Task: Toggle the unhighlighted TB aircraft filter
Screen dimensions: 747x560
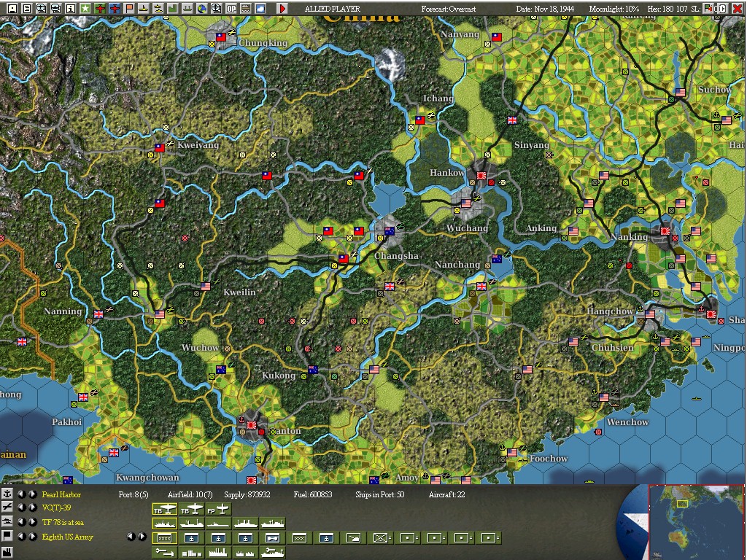Action: click(x=192, y=509)
